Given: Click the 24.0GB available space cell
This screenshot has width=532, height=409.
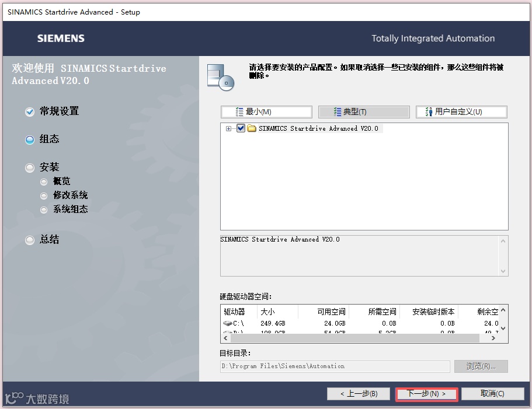Looking at the screenshot, I should (335, 323).
